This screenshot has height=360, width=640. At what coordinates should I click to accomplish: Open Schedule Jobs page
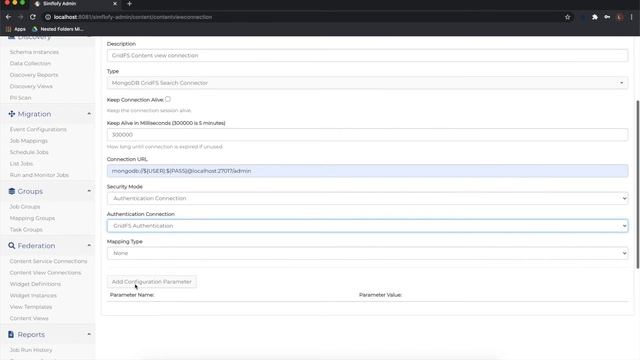click(x=29, y=152)
